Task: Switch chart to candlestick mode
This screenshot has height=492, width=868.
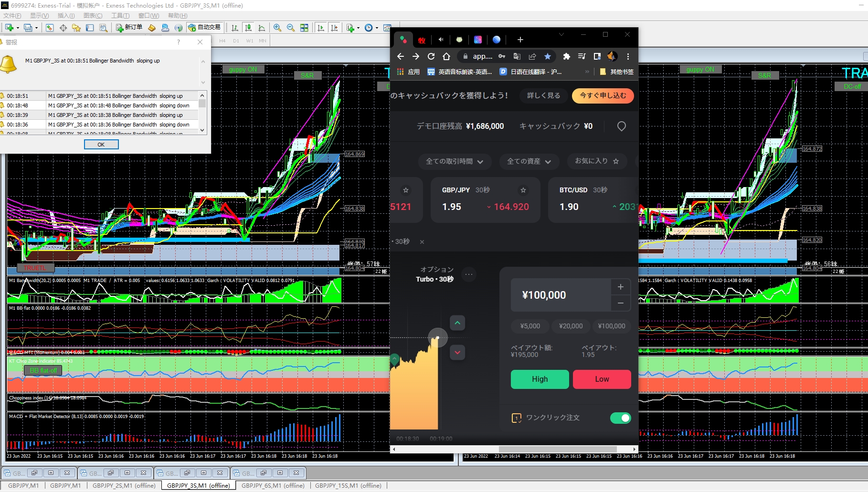Action: tap(248, 28)
